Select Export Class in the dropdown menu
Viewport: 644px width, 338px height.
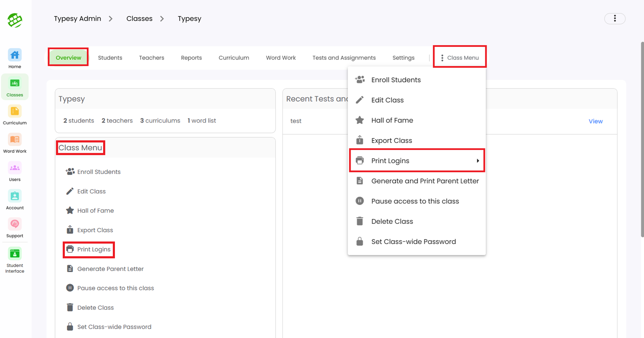[x=417, y=140]
